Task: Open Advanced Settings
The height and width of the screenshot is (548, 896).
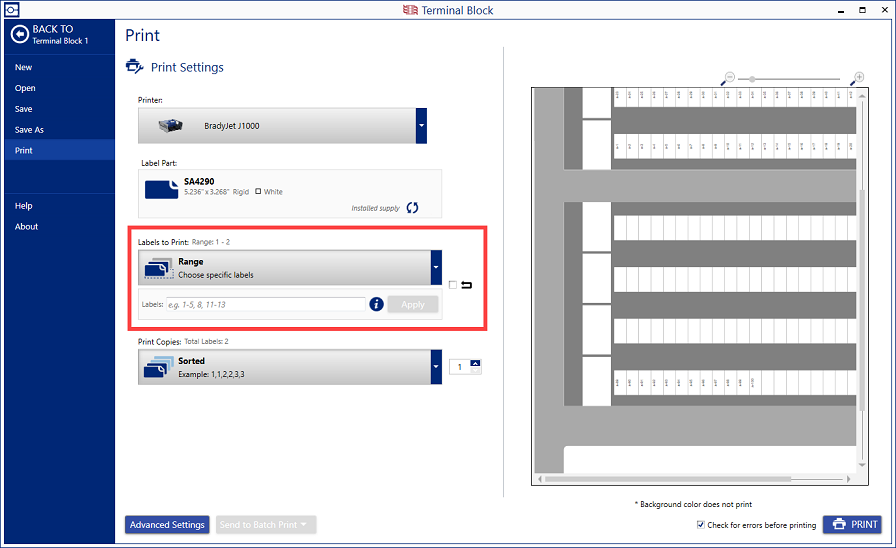Action: [167, 525]
